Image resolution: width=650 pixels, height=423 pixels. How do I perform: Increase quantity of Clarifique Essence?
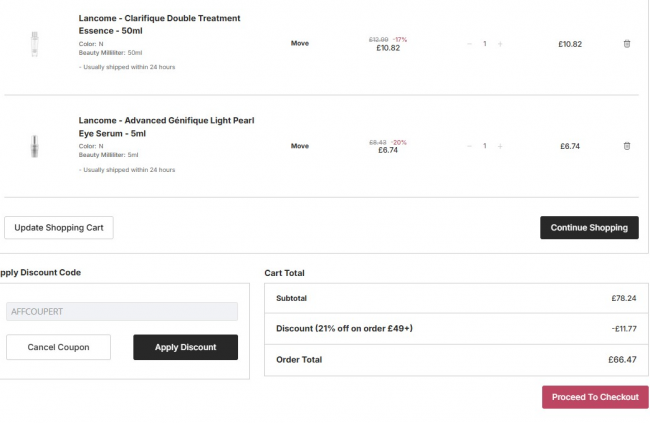coord(500,44)
